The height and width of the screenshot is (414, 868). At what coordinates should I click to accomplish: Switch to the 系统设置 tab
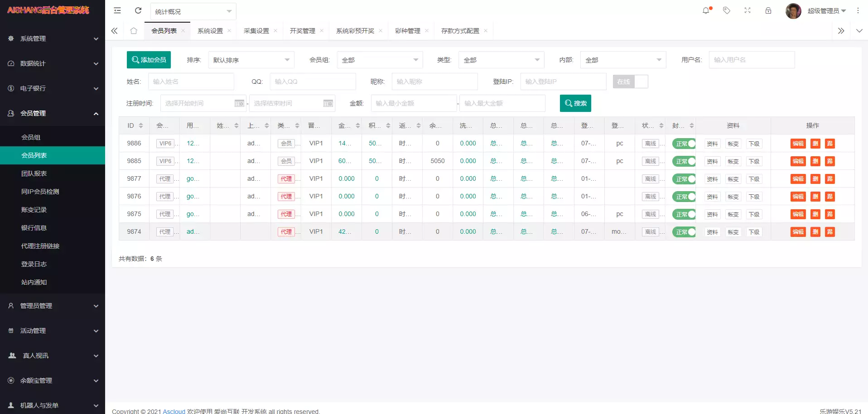[x=210, y=30]
